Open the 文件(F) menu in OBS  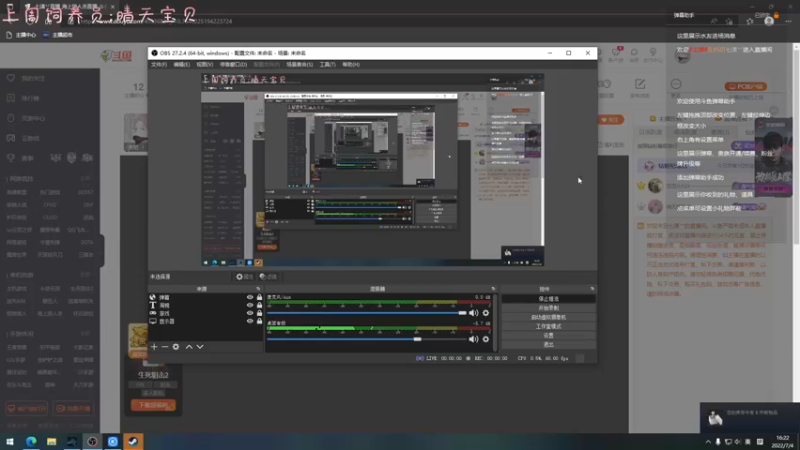click(x=159, y=65)
